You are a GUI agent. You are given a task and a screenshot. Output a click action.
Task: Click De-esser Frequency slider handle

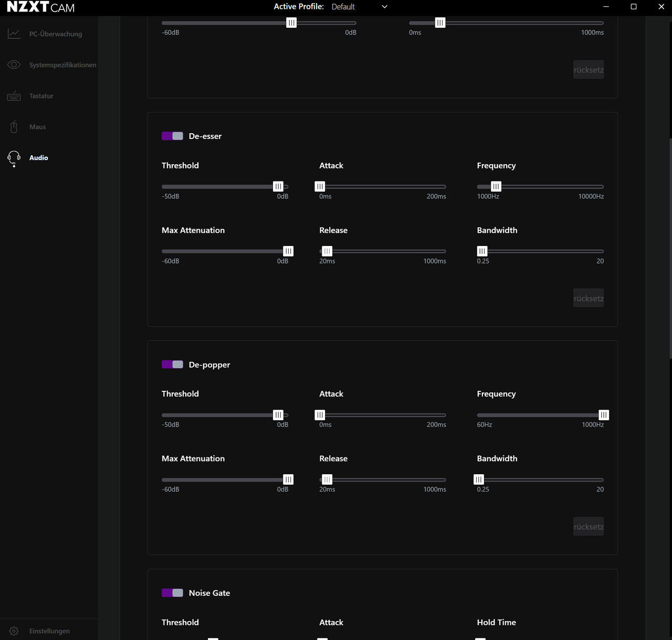[496, 186]
